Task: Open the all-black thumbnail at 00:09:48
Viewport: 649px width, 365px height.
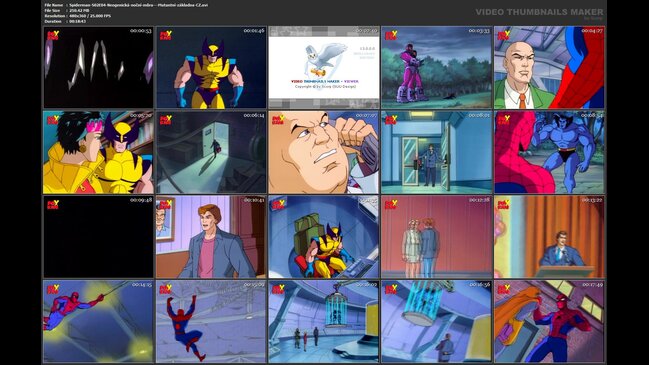Action: point(98,237)
